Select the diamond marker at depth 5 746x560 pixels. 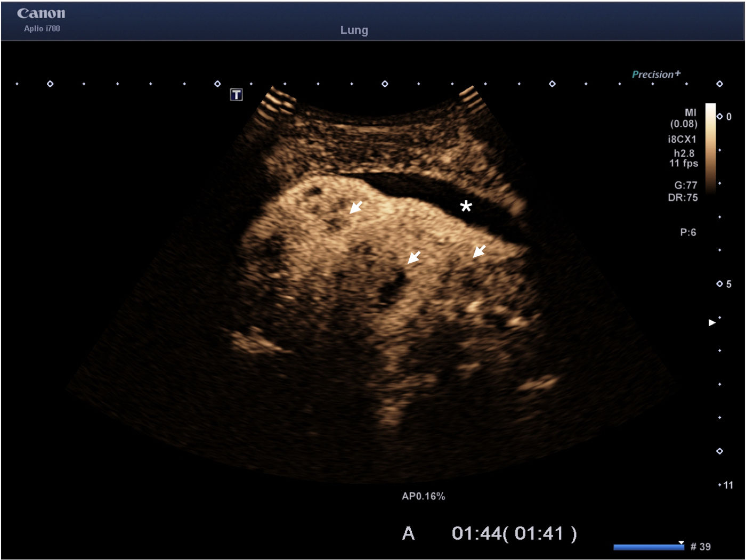pyautogui.click(x=719, y=284)
